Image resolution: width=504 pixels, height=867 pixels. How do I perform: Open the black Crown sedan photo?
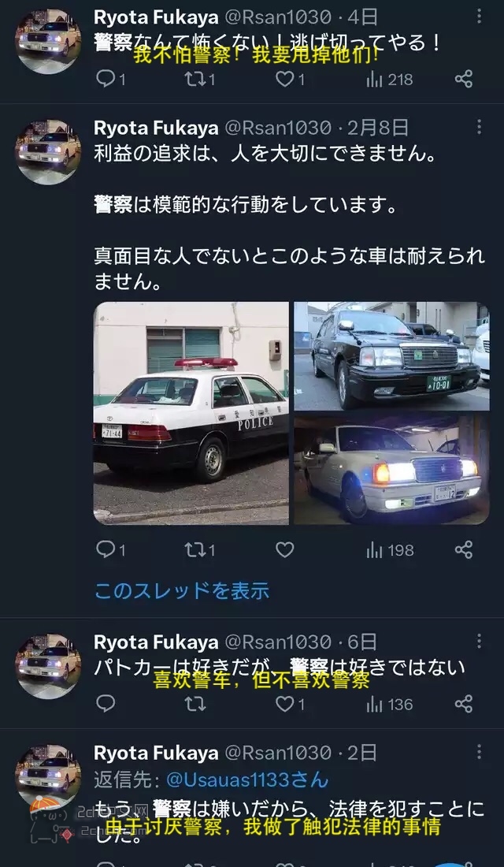(391, 356)
